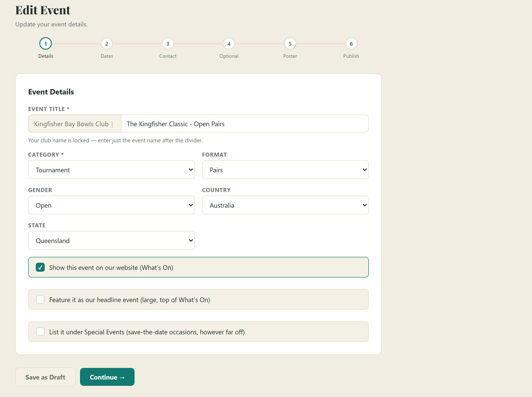Click the locked Kingfisher Bay Bowls Club prefix

pyautogui.click(x=75, y=124)
